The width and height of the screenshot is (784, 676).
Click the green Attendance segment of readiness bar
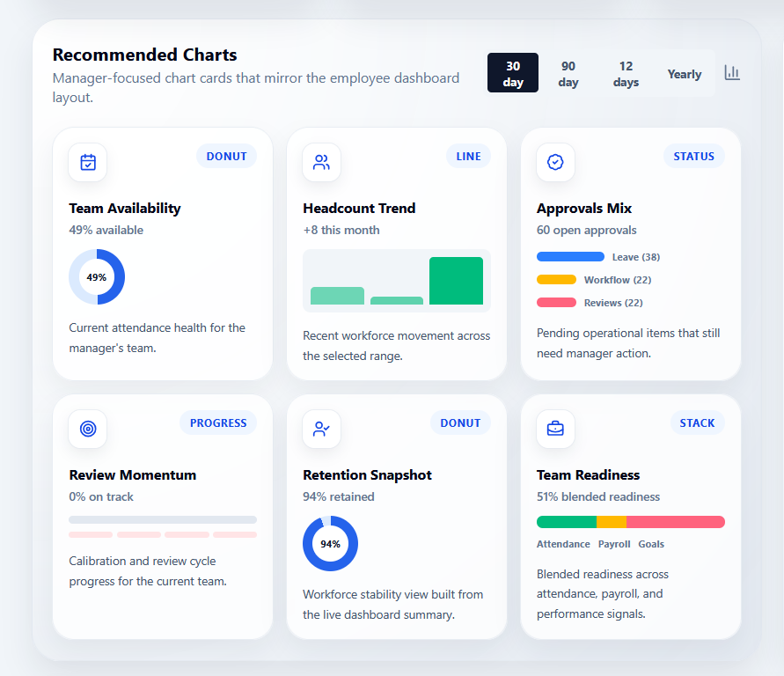tap(567, 522)
